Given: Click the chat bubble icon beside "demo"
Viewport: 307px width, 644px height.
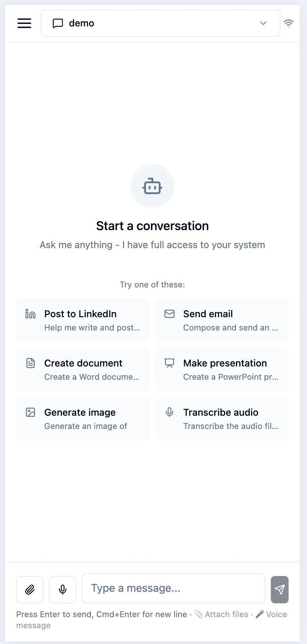Looking at the screenshot, I should (58, 23).
